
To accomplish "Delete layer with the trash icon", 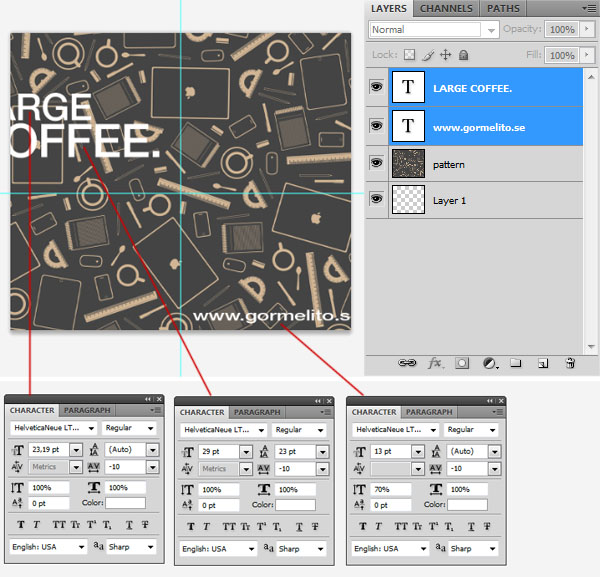I will pyautogui.click(x=570, y=363).
